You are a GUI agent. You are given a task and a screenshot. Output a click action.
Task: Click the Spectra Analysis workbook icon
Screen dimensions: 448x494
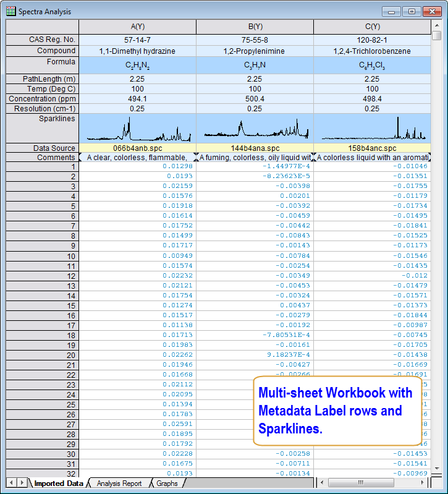click(x=11, y=11)
